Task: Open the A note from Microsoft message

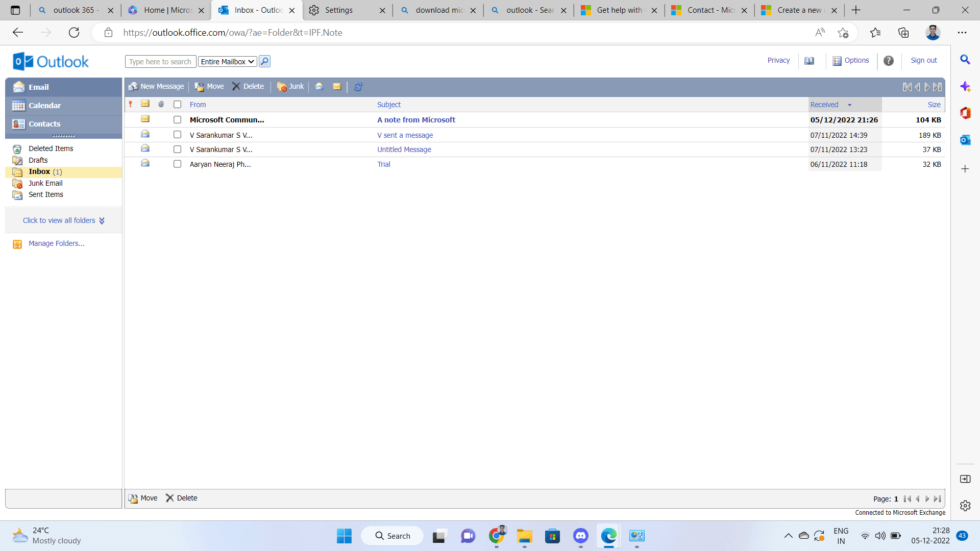Action: click(416, 120)
